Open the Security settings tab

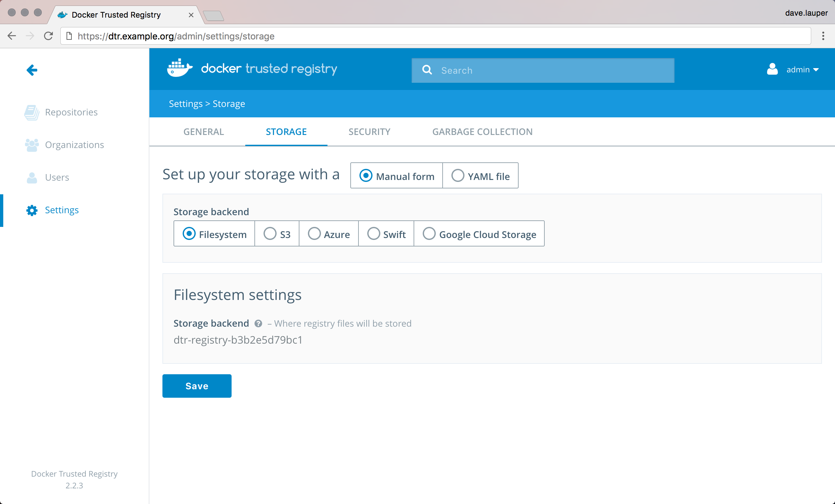pyautogui.click(x=369, y=131)
